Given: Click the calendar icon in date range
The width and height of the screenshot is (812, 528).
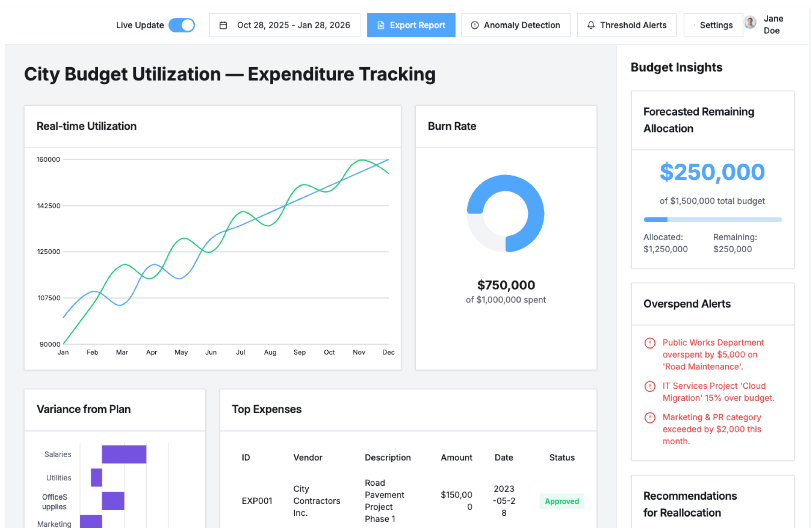Looking at the screenshot, I should click(223, 25).
